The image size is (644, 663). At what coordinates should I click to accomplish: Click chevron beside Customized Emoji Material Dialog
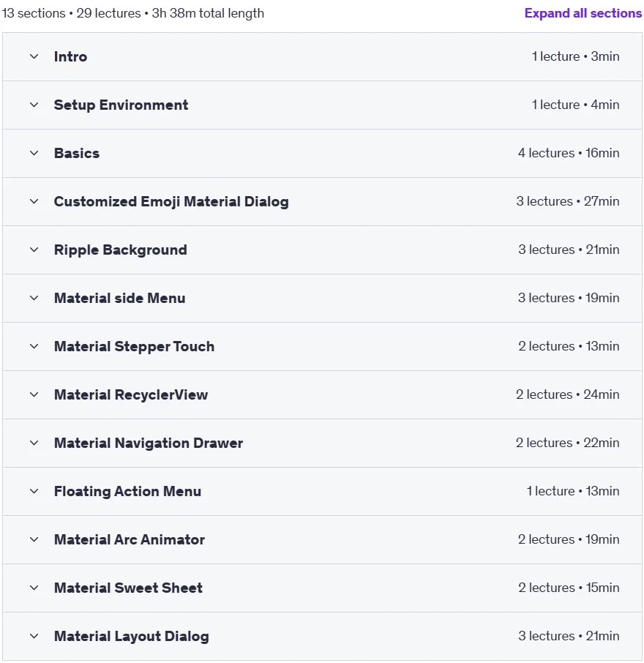[34, 201]
